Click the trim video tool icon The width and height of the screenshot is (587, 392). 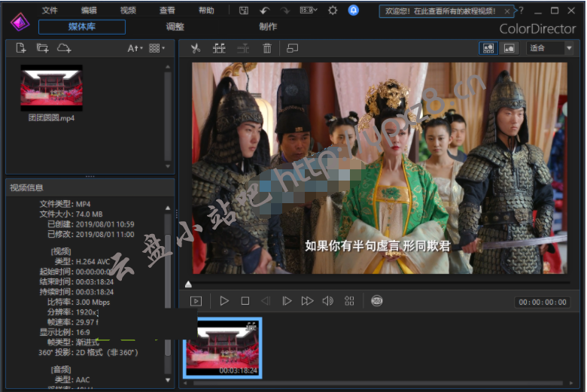point(219,48)
